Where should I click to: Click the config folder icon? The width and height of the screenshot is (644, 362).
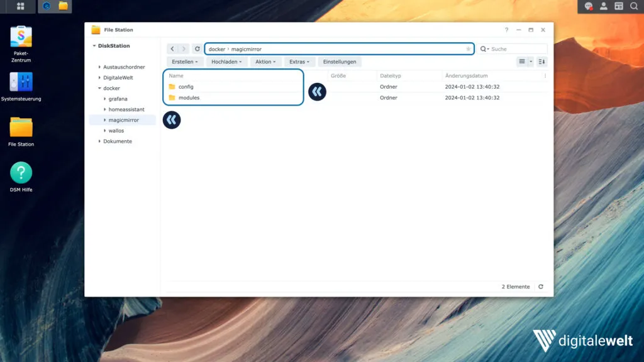pyautogui.click(x=172, y=87)
